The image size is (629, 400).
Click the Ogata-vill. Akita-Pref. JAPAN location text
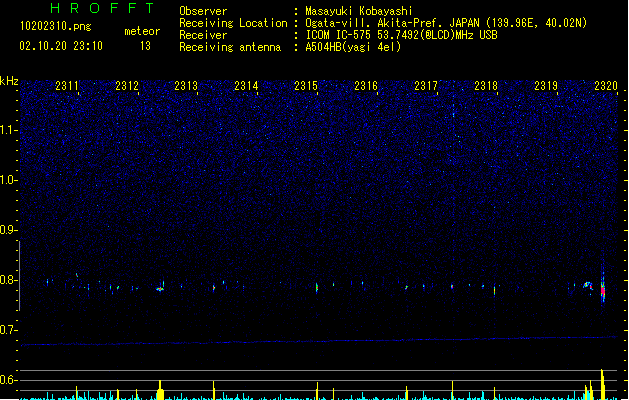pos(446,23)
